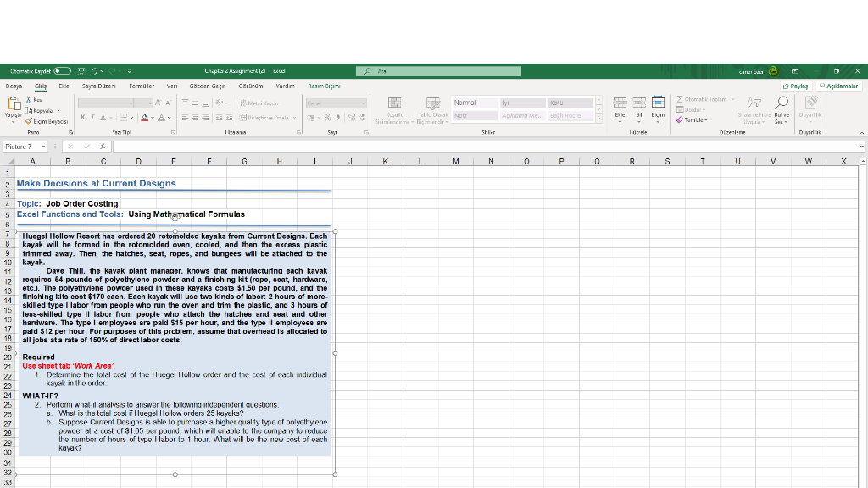Open Koşullu Biçimlendirme conditional formatting

pos(394,111)
